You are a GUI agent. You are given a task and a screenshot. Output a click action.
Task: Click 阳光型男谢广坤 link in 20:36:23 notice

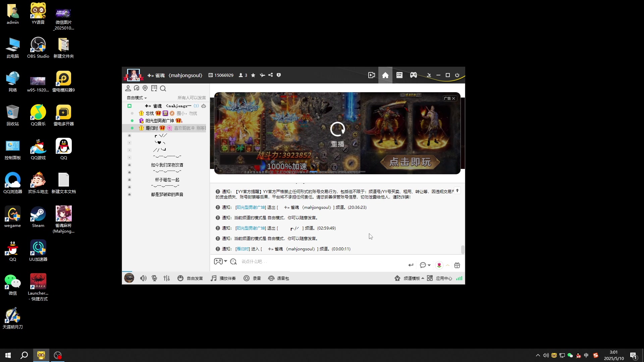(251, 207)
